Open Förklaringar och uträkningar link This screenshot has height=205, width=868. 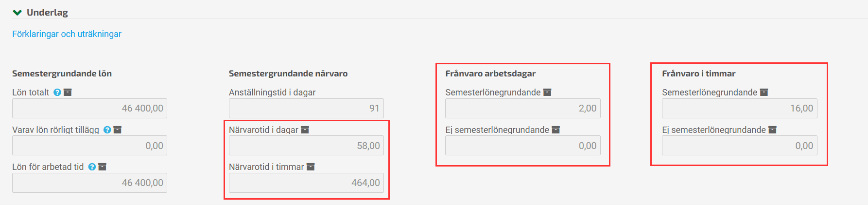pyautogui.click(x=67, y=34)
